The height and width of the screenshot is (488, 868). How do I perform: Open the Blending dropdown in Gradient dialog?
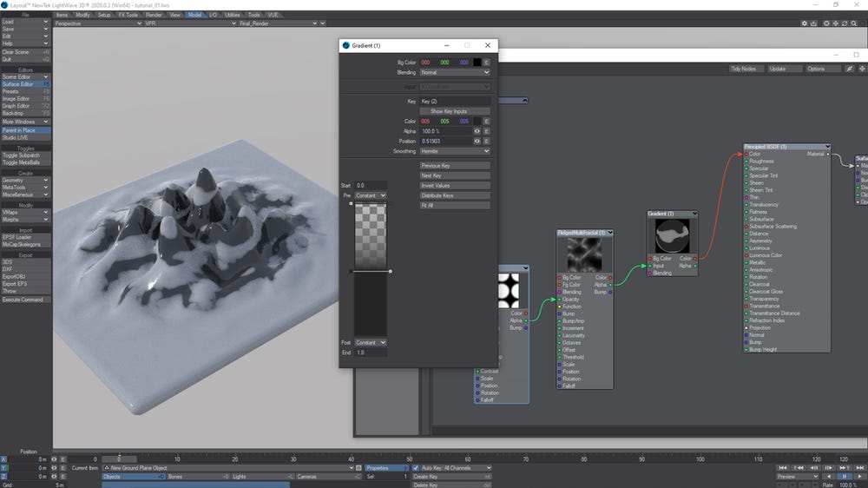(x=455, y=73)
